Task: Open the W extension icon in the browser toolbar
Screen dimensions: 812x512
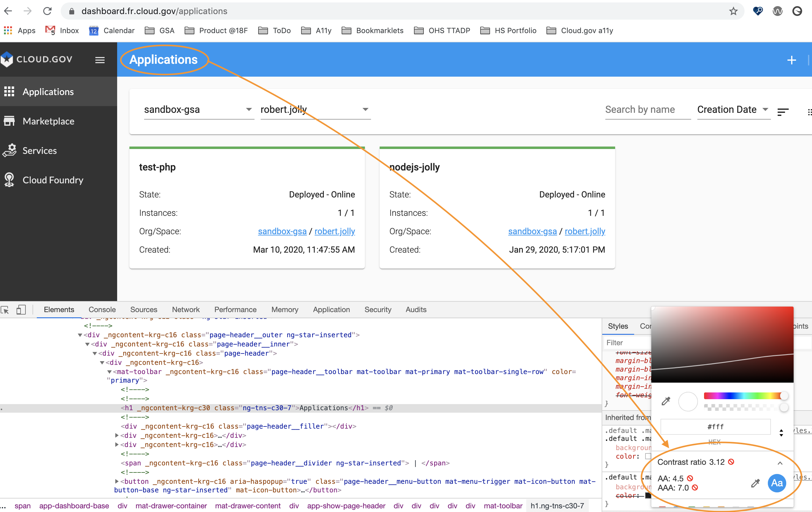Action: click(777, 11)
